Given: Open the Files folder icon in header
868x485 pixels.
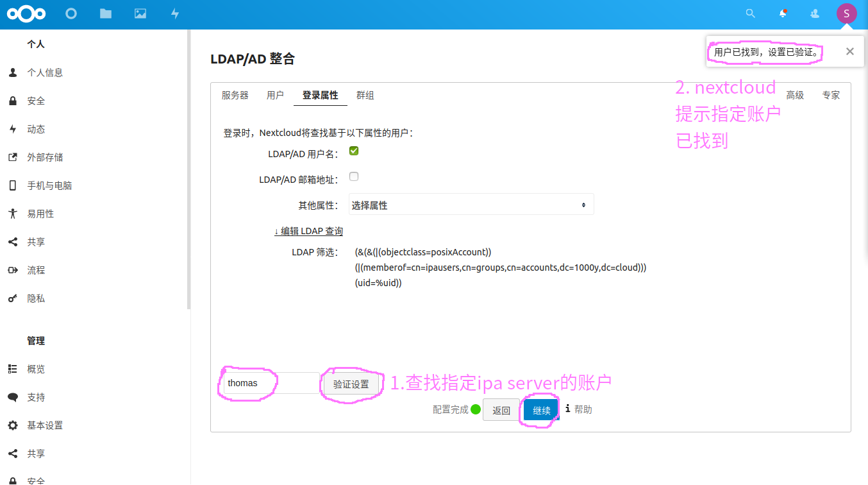Looking at the screenshot, I should 106,13.
